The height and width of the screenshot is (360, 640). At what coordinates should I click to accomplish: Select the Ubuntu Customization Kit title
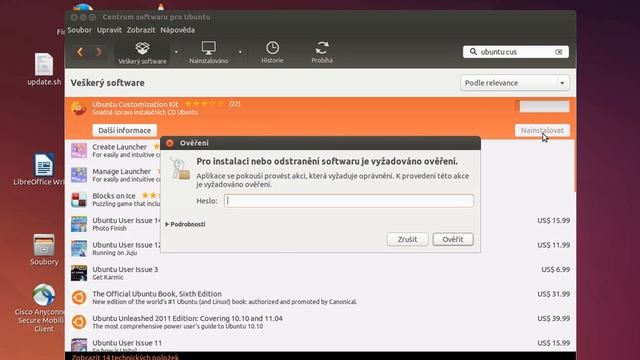pos(135,104)
